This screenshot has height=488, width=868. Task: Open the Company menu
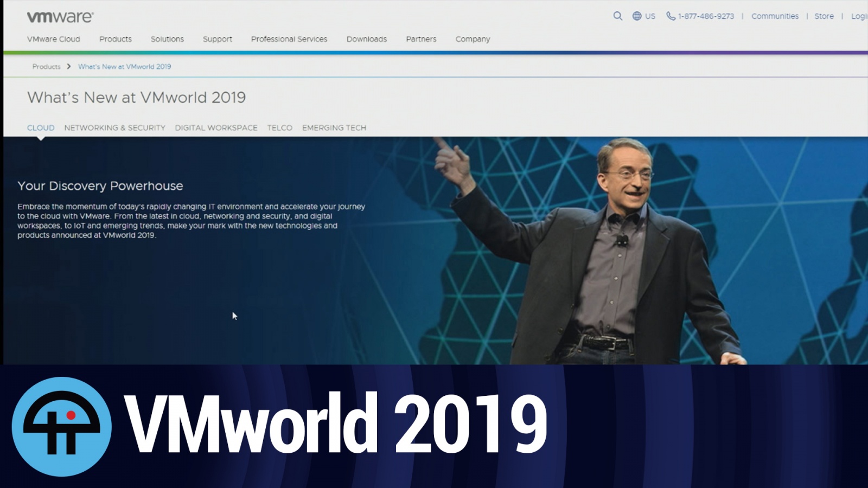pos(473,39)
